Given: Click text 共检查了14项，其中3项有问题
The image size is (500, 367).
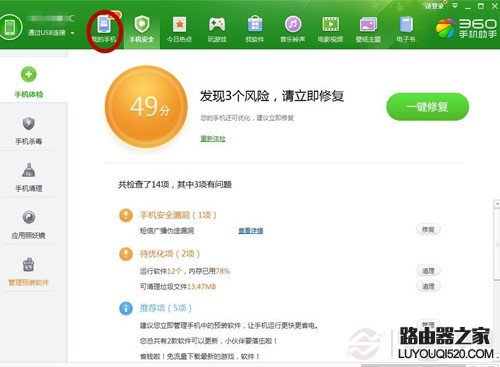Looking at the screenshot, I should (x=175, y=184).
